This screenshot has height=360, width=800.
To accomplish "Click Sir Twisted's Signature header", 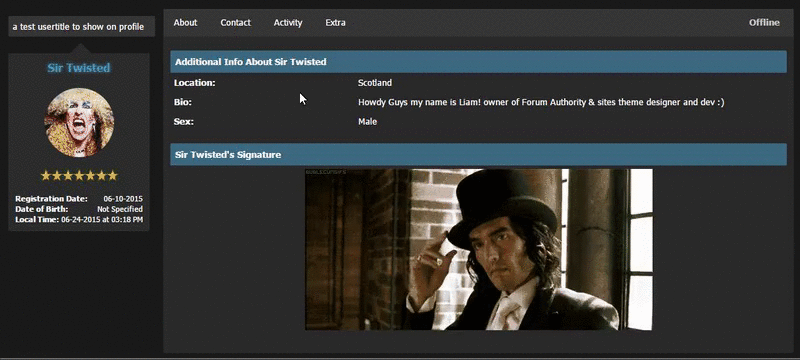I will point(478,155).
